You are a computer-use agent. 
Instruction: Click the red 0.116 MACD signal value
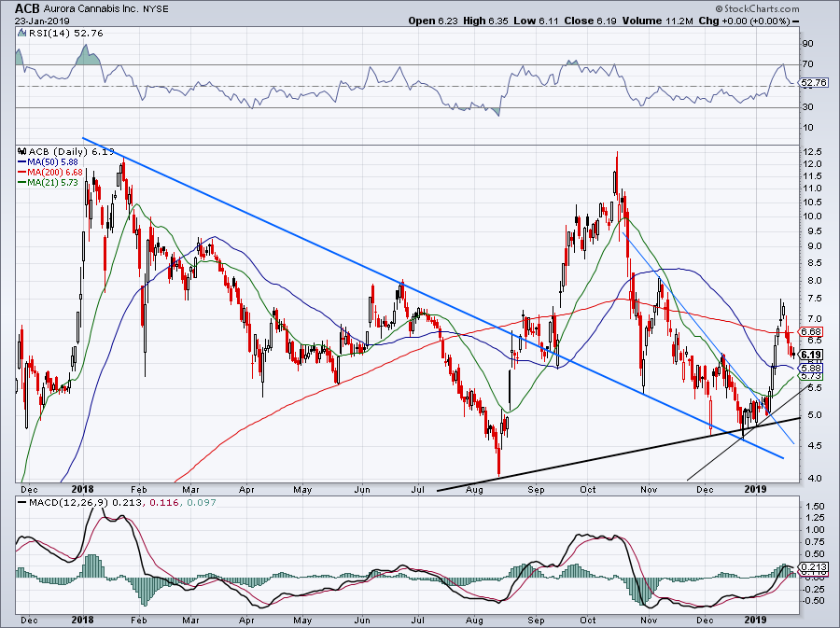[164, 503]
